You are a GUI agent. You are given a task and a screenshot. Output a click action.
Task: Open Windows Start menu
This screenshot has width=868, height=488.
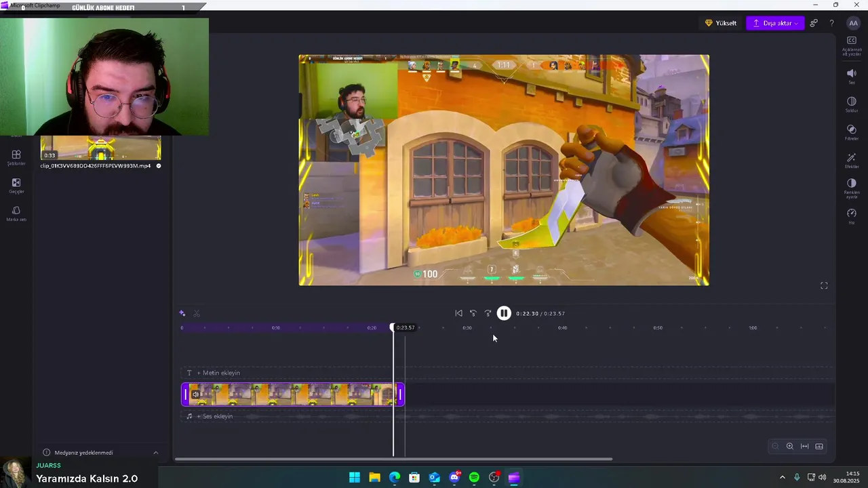[x=355, y=478]
